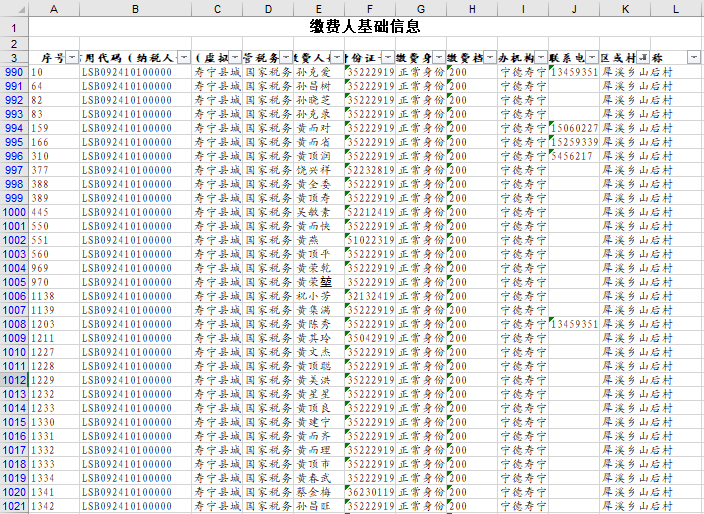Screen dimensions: 704x514
Task: Click ID cell 52212419
Action: (370, 212)
